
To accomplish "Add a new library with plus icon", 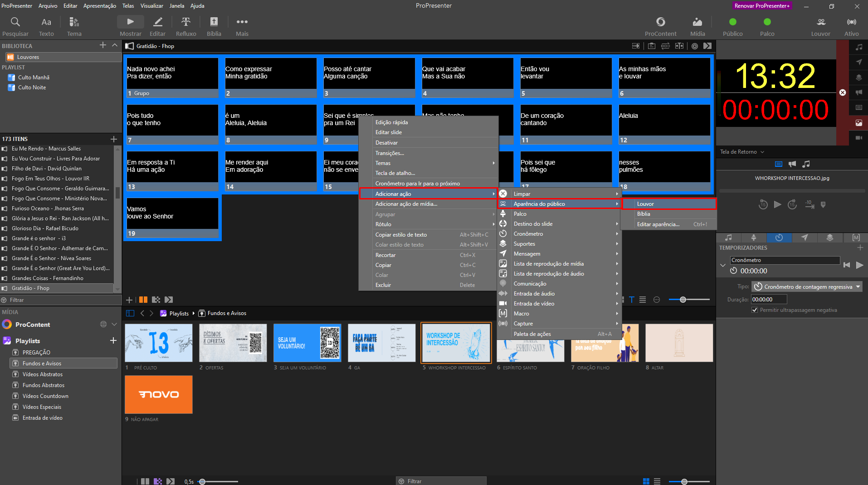I will [103, 45].
